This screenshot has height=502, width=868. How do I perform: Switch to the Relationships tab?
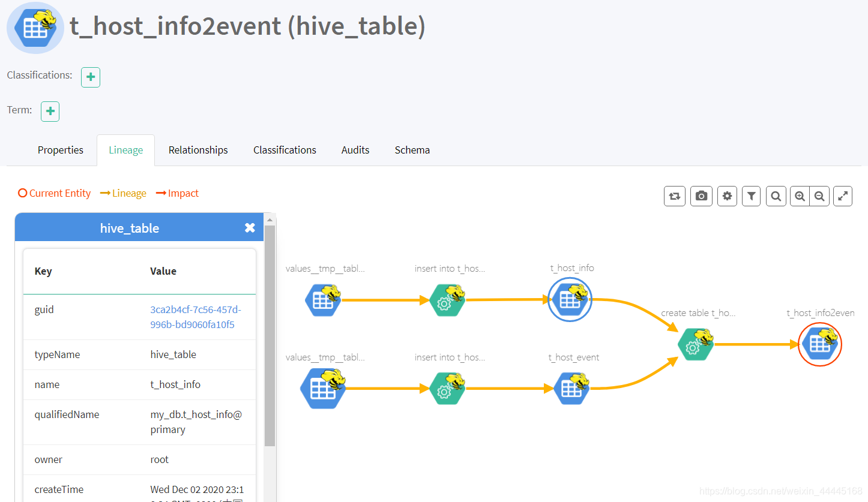pos(198,150)
